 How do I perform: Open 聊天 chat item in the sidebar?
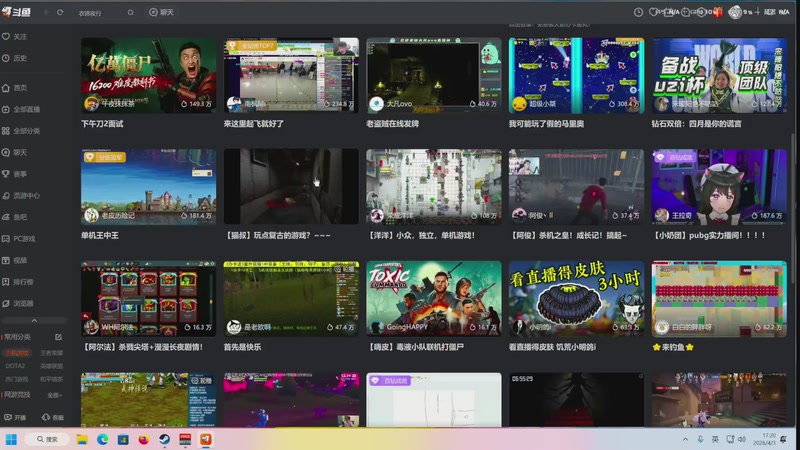click(x=15, y=152)
